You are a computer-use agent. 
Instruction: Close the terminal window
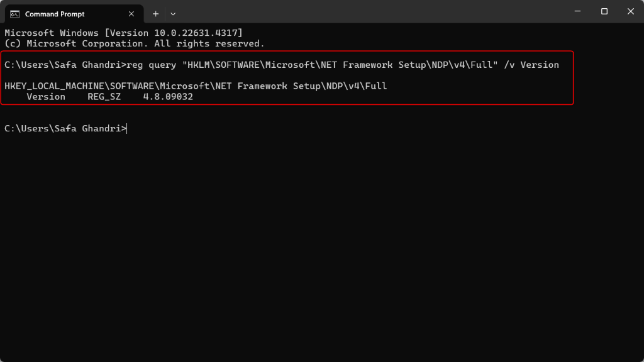[x=630, y=11]
